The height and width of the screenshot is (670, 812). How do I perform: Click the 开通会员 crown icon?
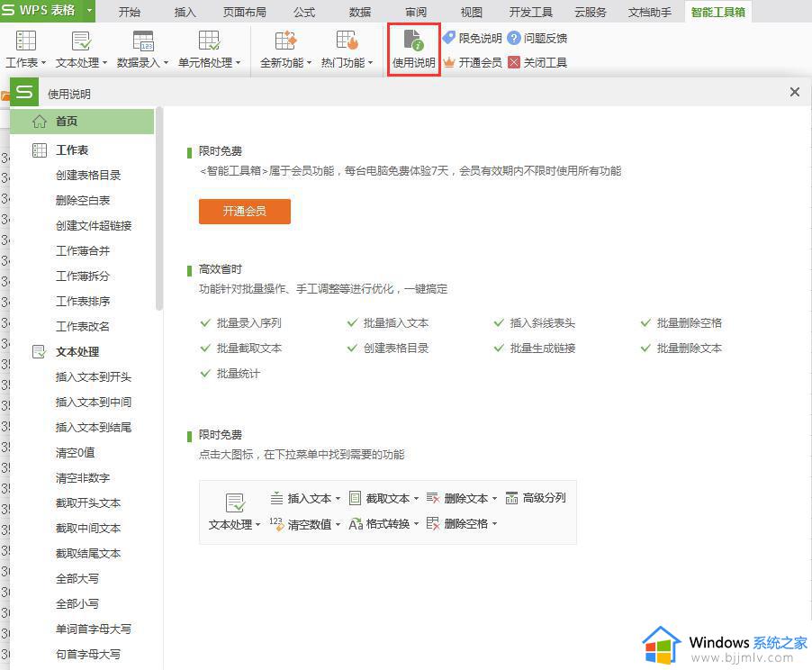coord(448,63)
